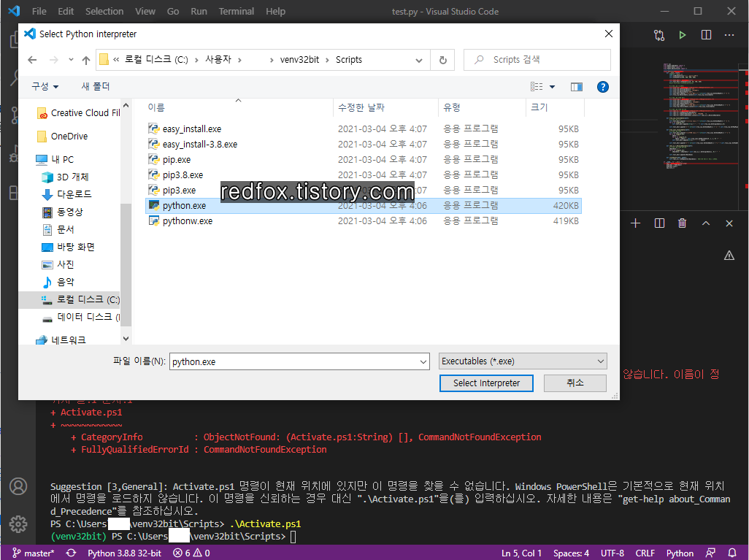749x560 pixels.
Task: Split the terminal panel
Action: (659, 223)
